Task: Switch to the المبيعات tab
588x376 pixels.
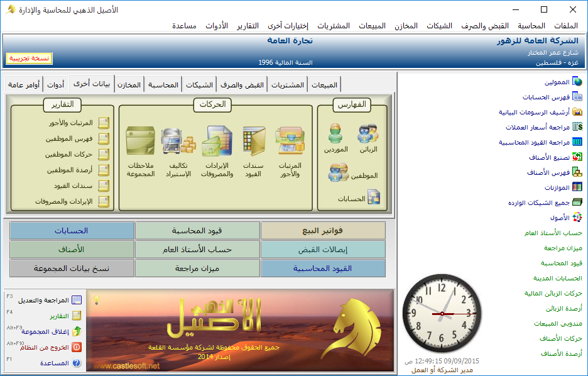Action: [x=324, y=85]
